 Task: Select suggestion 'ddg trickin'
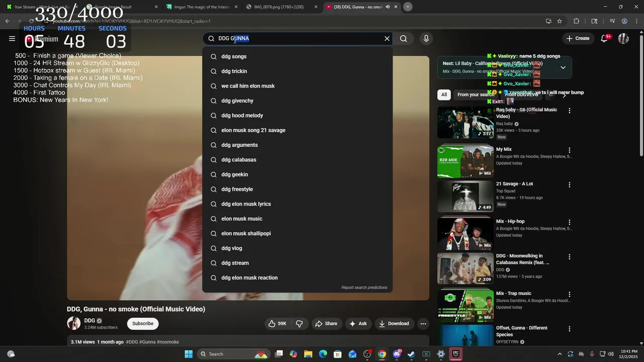[x=297, y=71]
